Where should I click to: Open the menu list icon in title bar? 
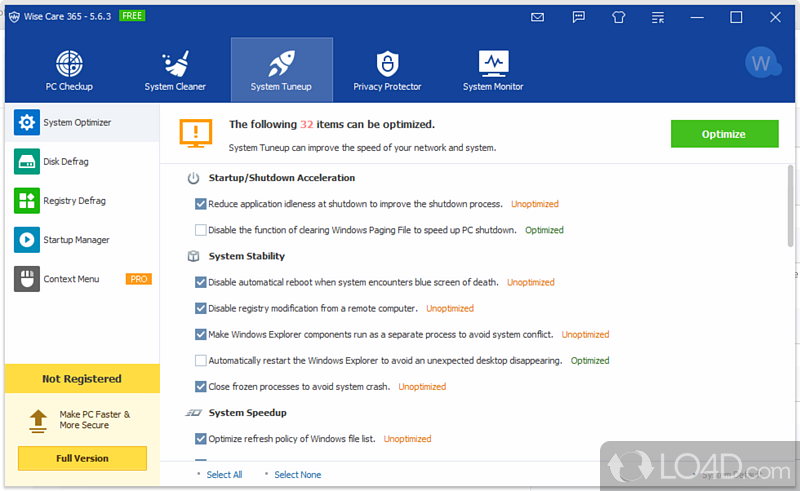tap(657, 17)
